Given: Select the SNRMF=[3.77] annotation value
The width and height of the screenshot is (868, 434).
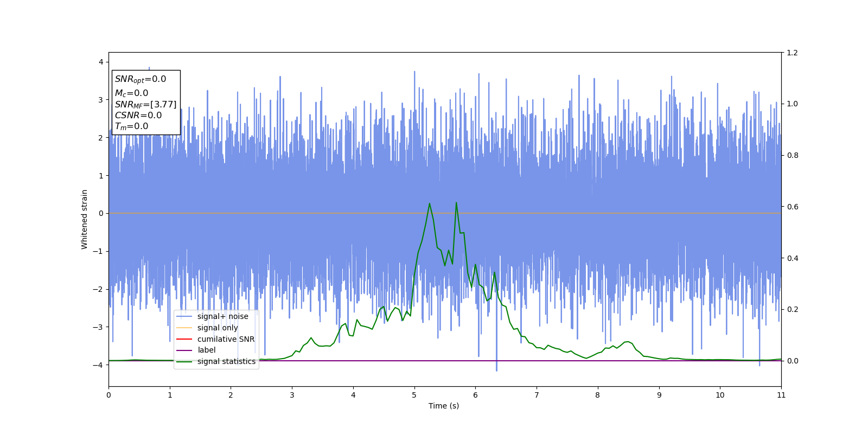Looking at the screenshot, I should click(145, 104).
